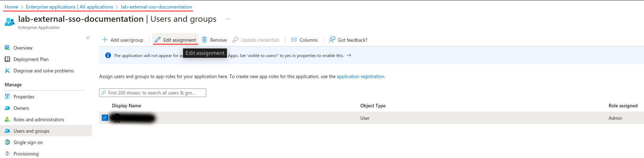Image resolution: width=644 pixels, height=158 pixels.
Task: Click the Users and groups sidebar icon
Action: pos(7,131)
